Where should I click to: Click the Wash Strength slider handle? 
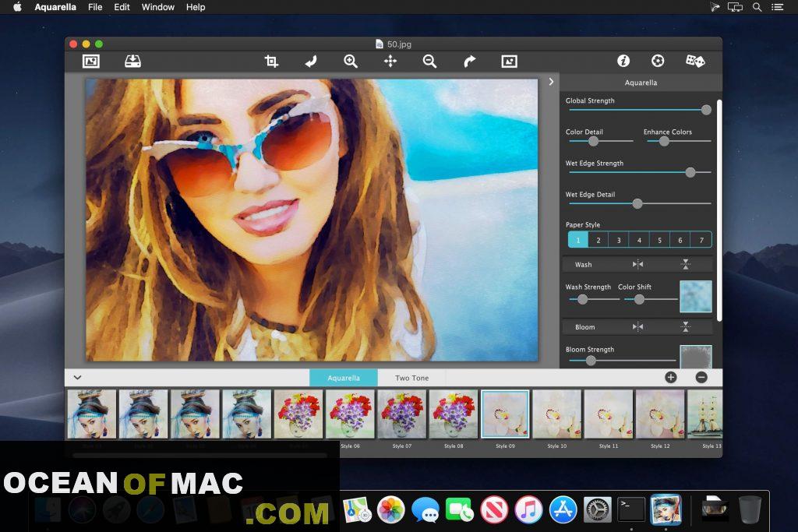click(582, 300)
